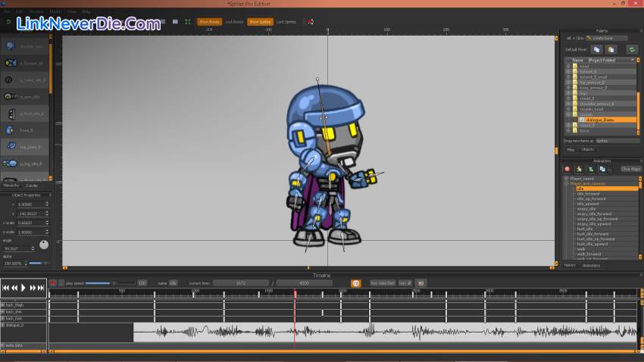Viewport: 644px width, 362px height.
Task: Click the green refresh icon in Palette panel
Action: click(631, 49)
